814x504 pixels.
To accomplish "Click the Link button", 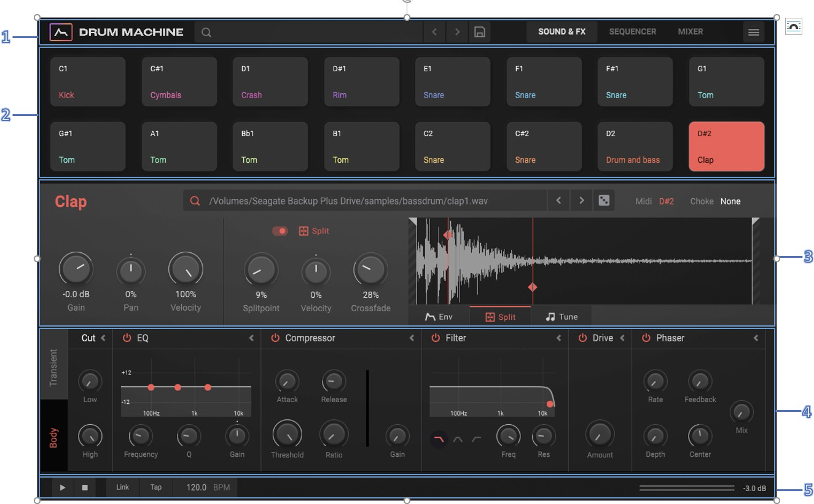I will coord(123,487).
